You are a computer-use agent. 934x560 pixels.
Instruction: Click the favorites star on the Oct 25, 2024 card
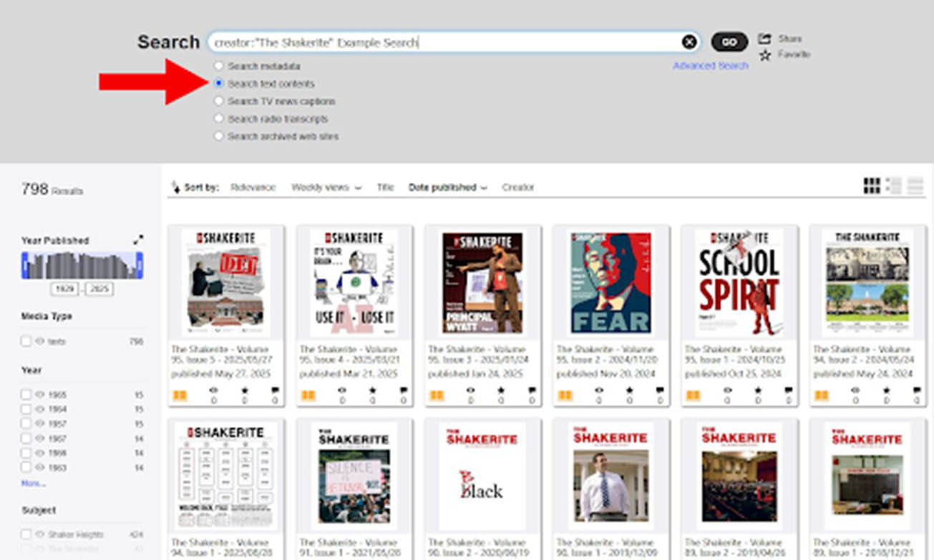coord(758,390)
